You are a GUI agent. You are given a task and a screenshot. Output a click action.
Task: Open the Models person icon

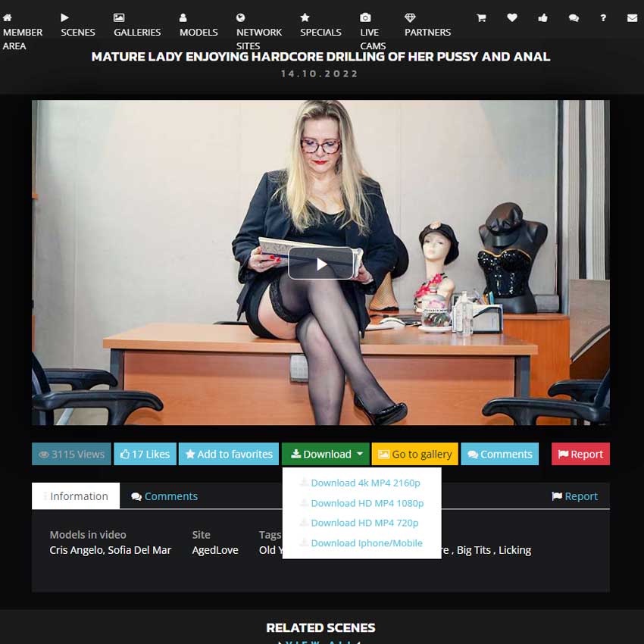tap(183, 17)
